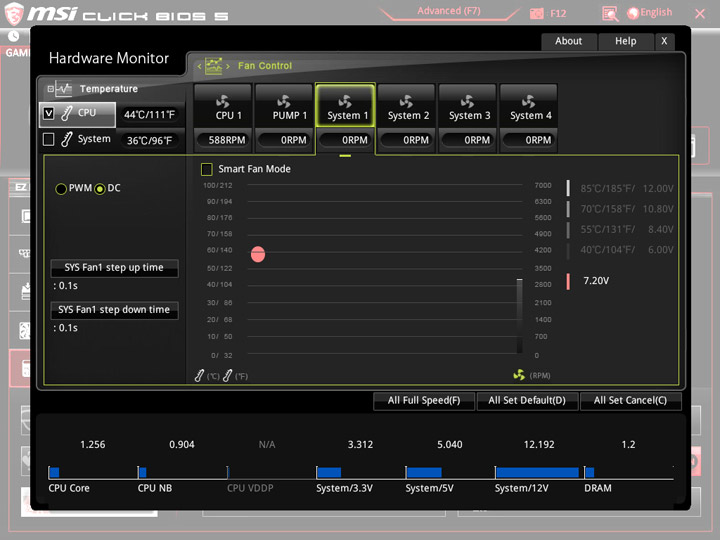Click the CPU Core voltage bar

pyautogui.click(x=54, y=472)
